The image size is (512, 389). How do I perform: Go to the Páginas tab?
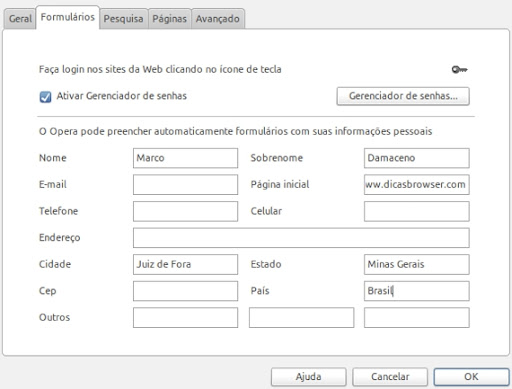point(169,19)
